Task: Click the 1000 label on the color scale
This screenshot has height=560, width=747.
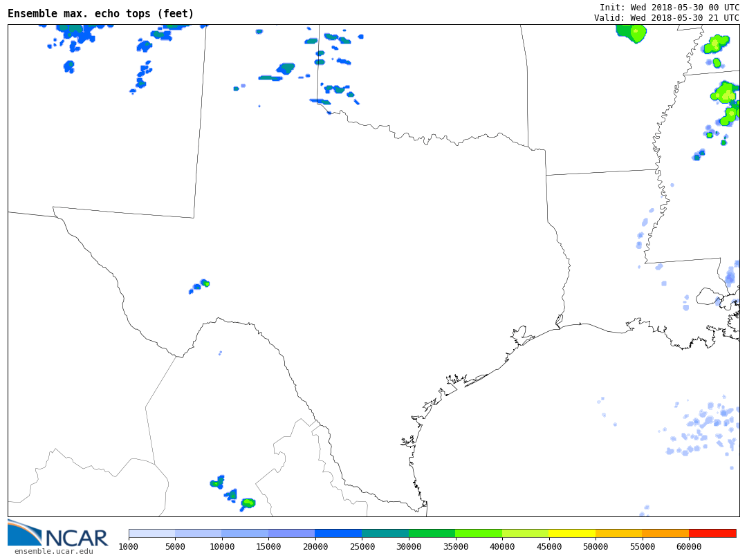Action: 129,547
